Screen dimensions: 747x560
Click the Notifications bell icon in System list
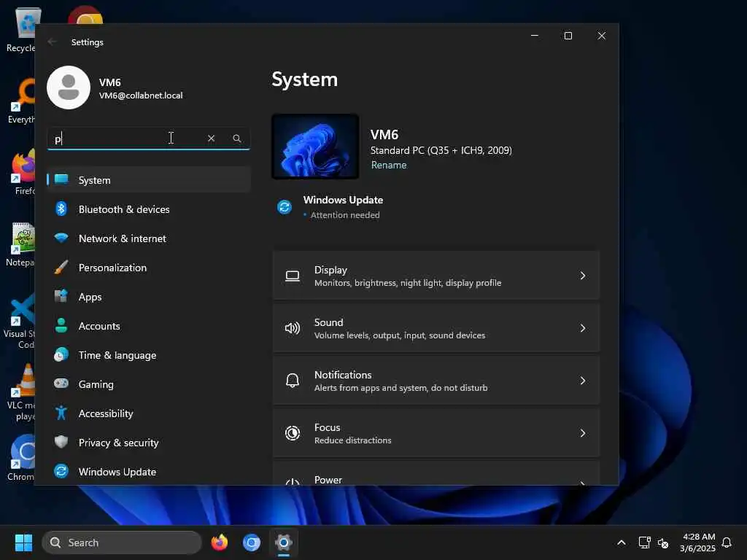pyautogui.click(x=293, y=381)
